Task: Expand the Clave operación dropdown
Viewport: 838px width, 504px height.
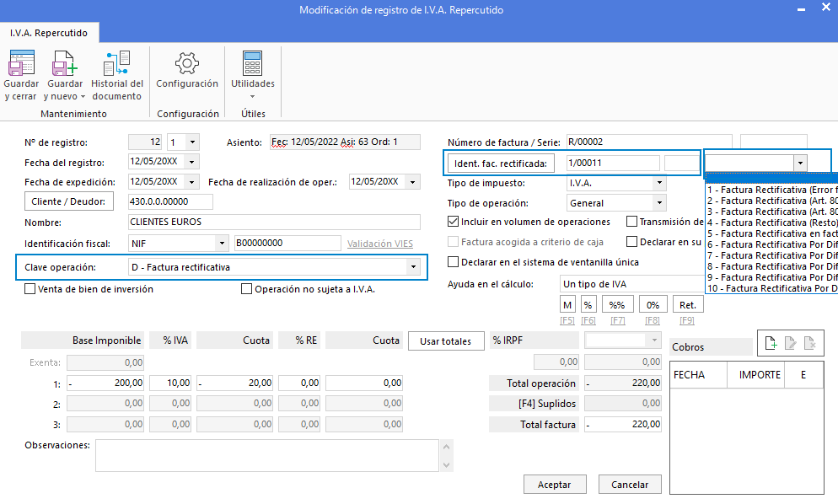Action: 413,266
